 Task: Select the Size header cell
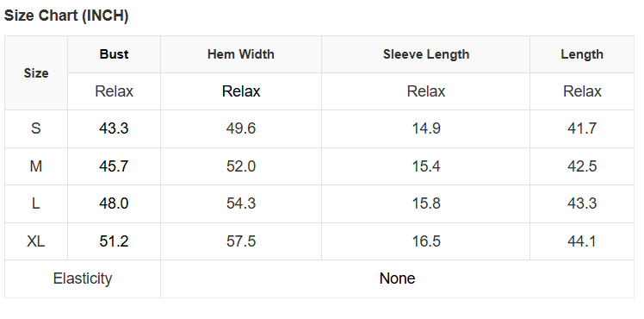coord(36,73)
